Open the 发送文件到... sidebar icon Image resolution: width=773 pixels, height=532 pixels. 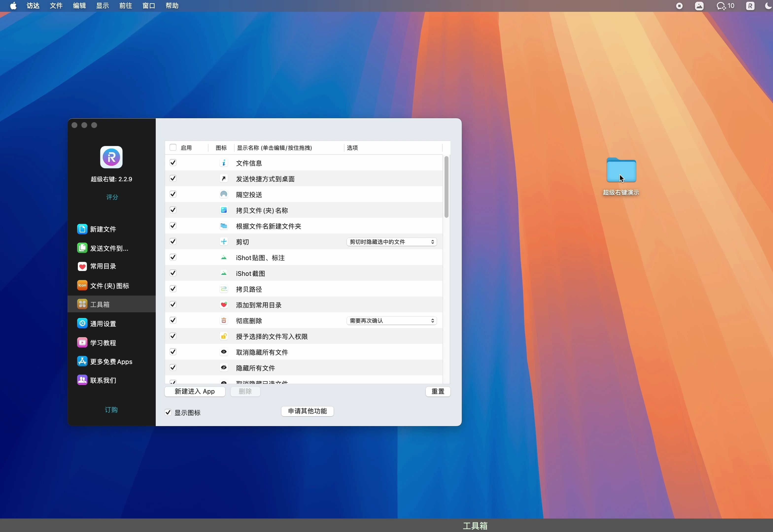click(x=82, y=248)
